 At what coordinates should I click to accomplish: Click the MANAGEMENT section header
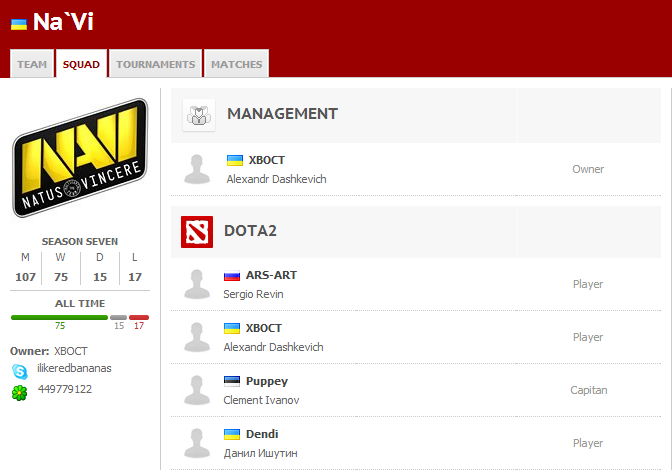coord(282,114)
